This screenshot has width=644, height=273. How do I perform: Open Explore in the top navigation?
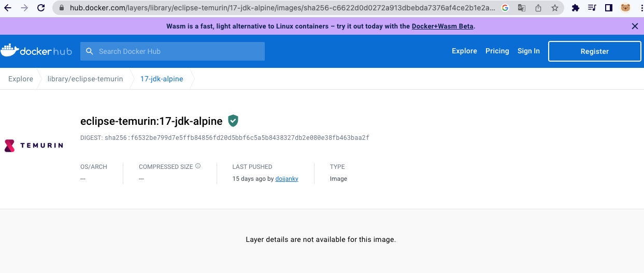[464, 51]
